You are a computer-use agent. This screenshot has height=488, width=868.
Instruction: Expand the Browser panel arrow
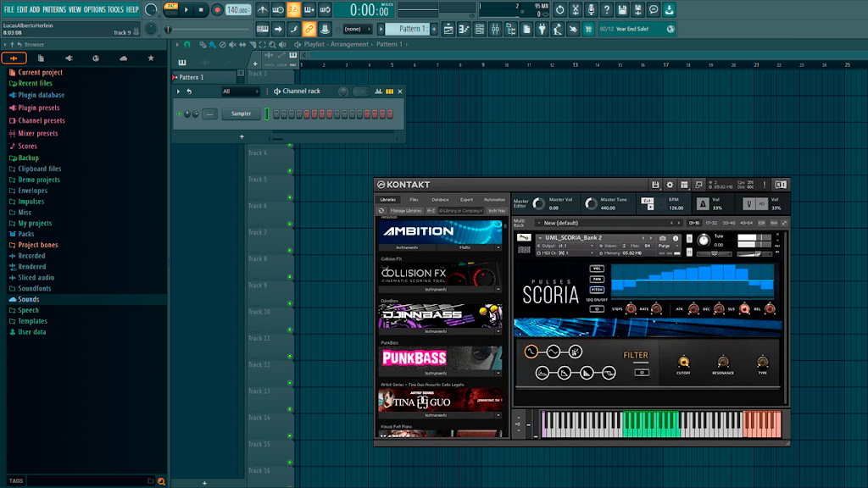pyautogui.click(x=5, y=45)
